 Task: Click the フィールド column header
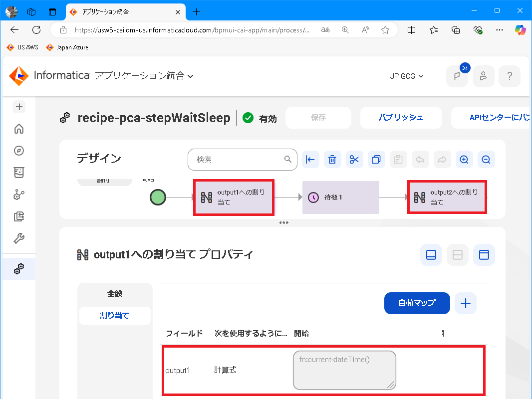tap(185, 334)
